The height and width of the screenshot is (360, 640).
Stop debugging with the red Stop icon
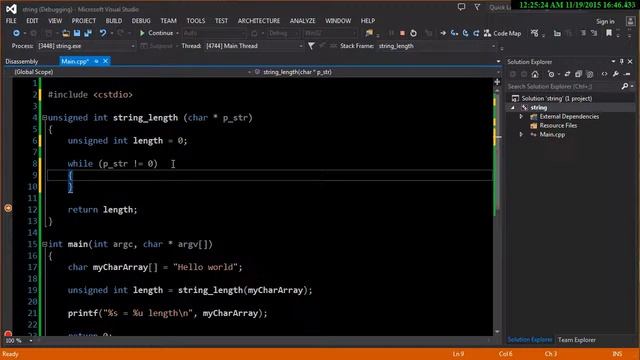point(402,33)
